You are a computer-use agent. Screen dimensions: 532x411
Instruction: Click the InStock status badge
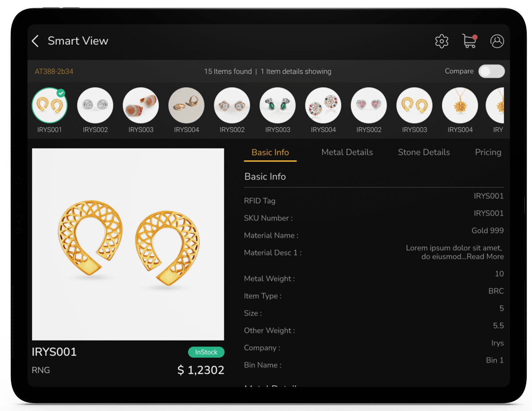206,352
